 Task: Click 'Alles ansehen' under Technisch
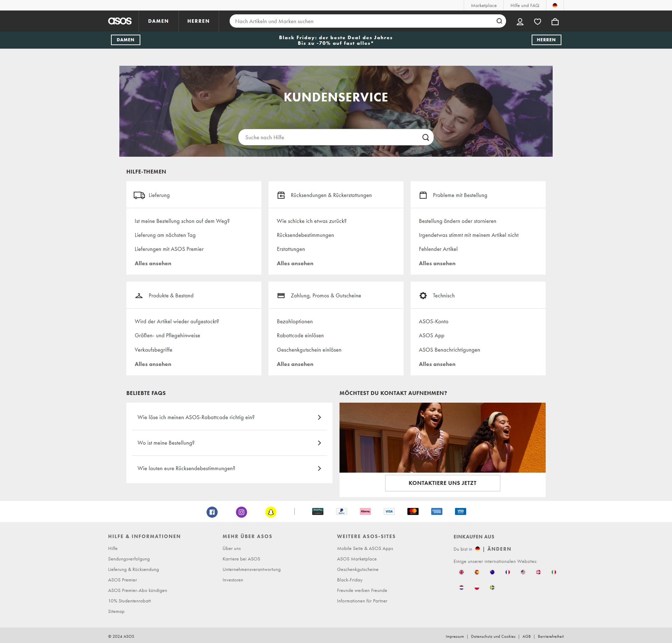click(437, 364)
